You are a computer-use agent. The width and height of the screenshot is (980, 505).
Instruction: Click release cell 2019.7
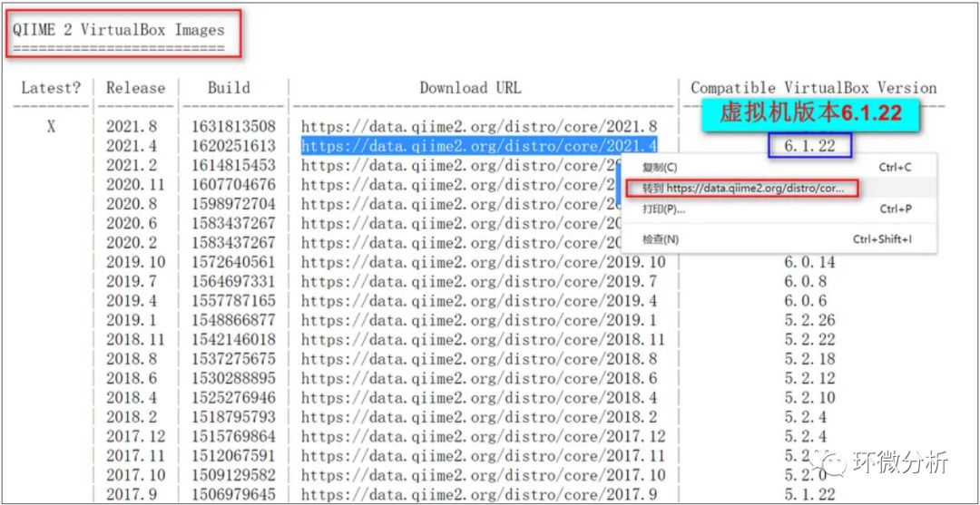pyautogui.click(x=132, y=282)
